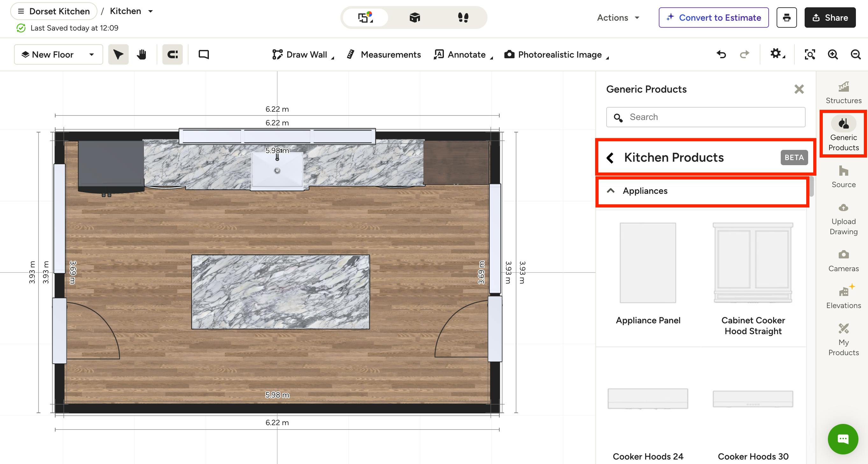
Task: Click the comment bubble icon
Action: (203, 54)
